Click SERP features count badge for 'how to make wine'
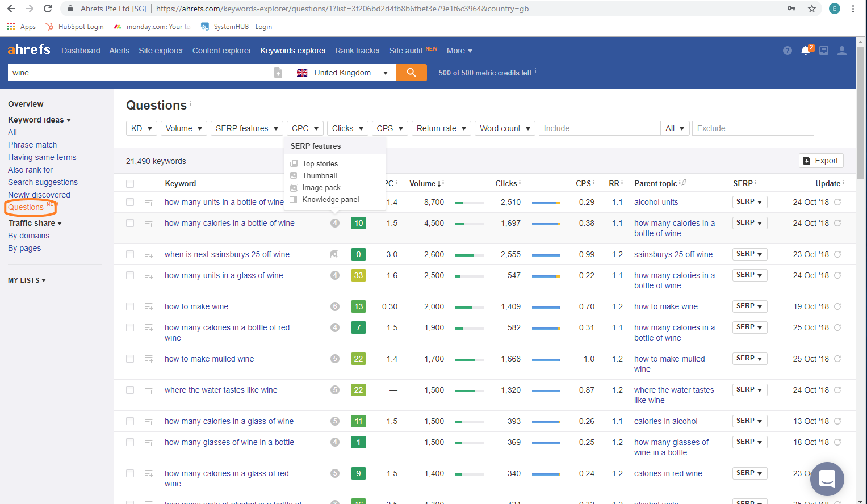This screenshot has width=867, height=504. tap(335, 306)
